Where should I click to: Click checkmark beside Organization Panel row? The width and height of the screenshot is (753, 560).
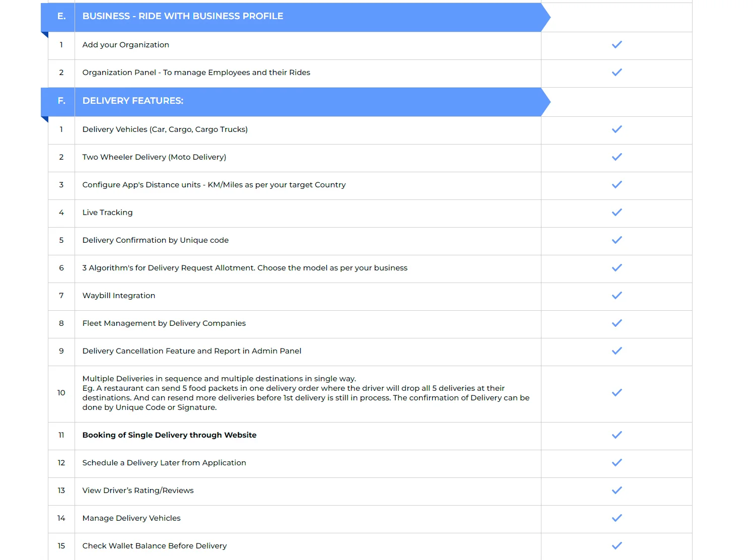(x=617, y=73)
